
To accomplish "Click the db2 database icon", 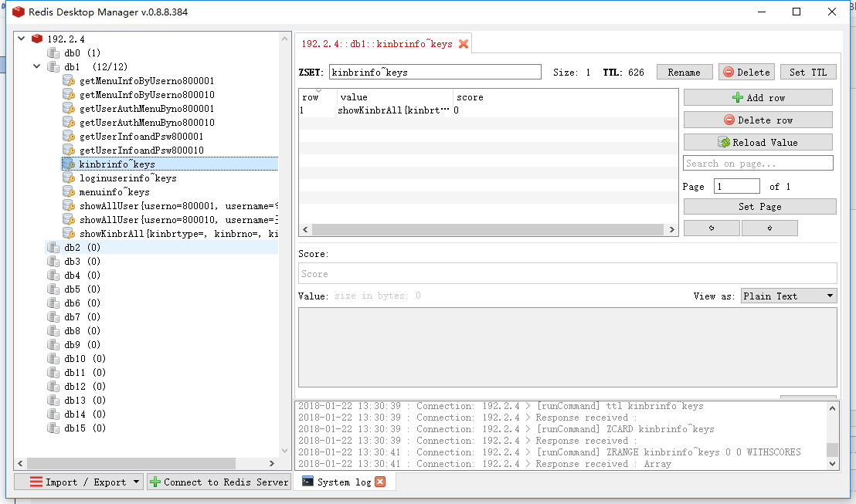I will 53,248.
